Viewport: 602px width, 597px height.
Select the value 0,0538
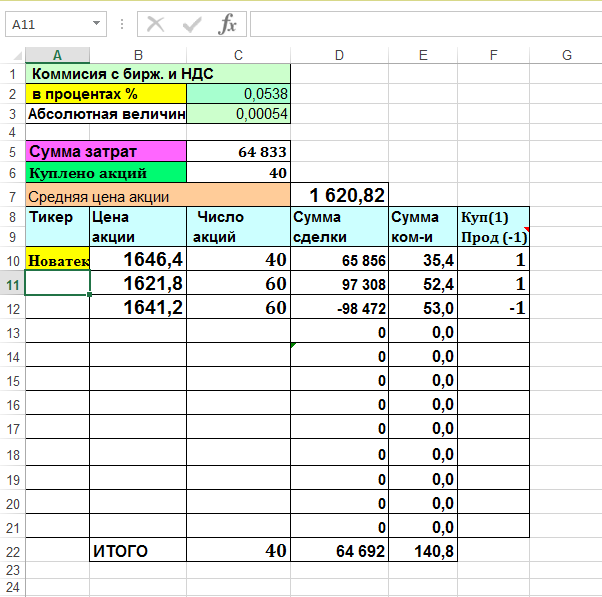[x=238, y=94]
